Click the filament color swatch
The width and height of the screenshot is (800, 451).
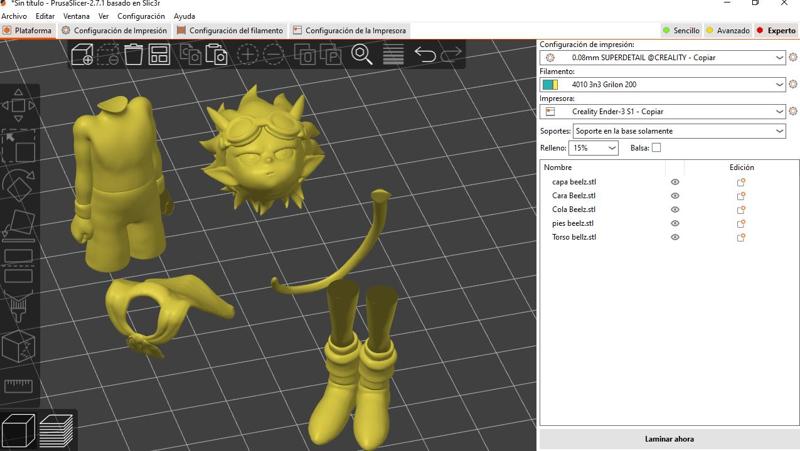550,85
